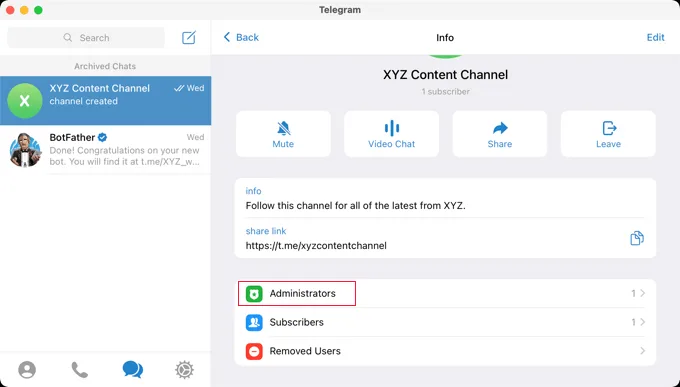Focus the Search field
Viewport: 680px width, 387px height.
pos(86,38)
